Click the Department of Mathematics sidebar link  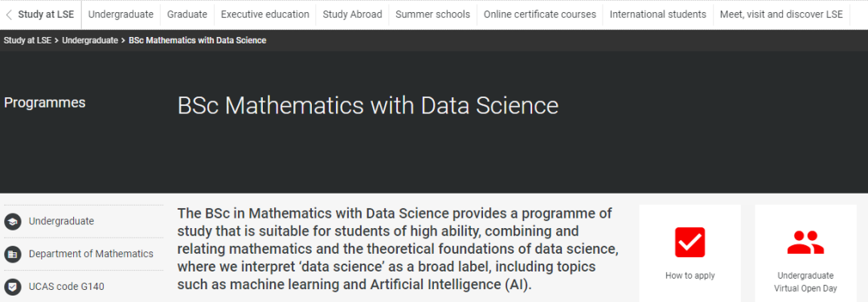click(91, 254)
